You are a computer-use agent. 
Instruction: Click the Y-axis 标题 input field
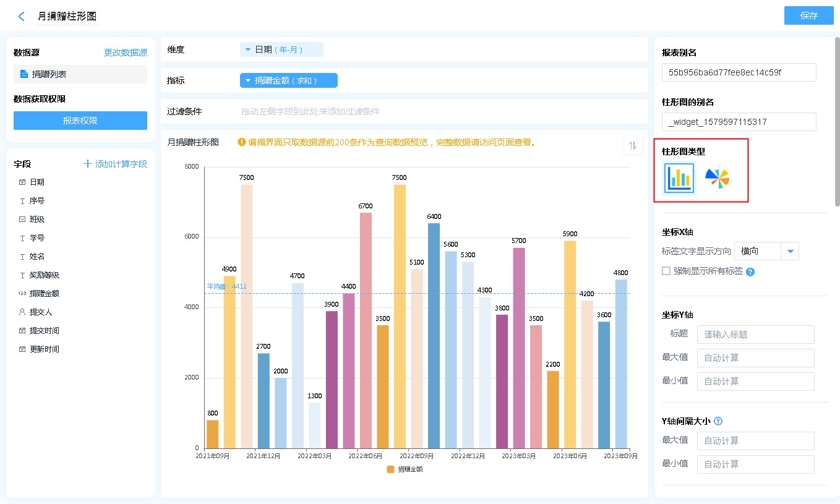point(755,335)
